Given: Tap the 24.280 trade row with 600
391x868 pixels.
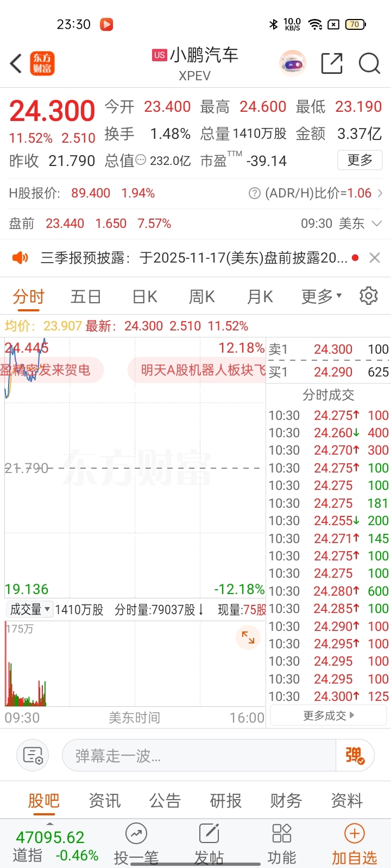Looking at the screenshot, I should tap(329, 591).
